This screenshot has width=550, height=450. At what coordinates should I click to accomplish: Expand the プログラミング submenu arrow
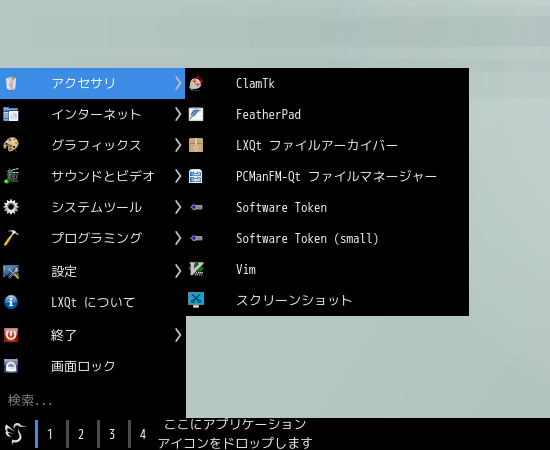click(178, 238)
